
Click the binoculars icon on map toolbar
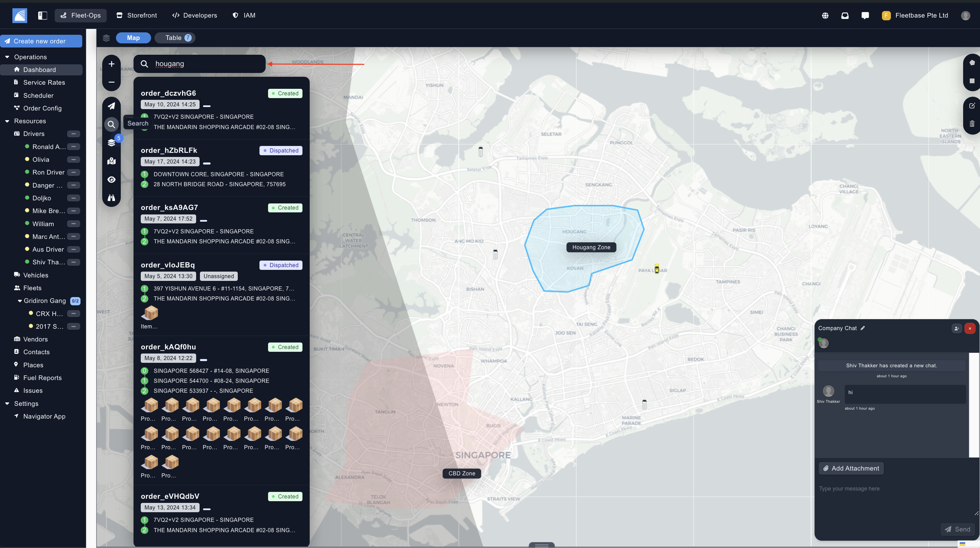(111, 198)
